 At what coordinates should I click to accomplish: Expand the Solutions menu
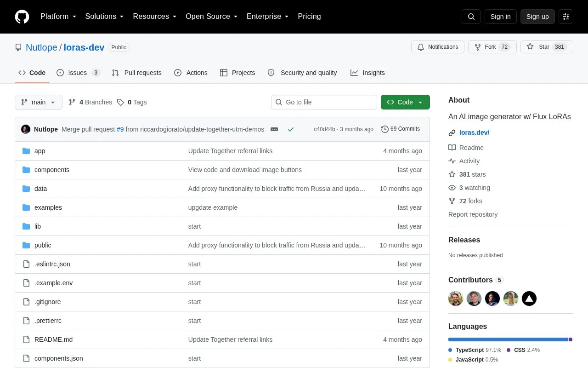coord(105,17)
